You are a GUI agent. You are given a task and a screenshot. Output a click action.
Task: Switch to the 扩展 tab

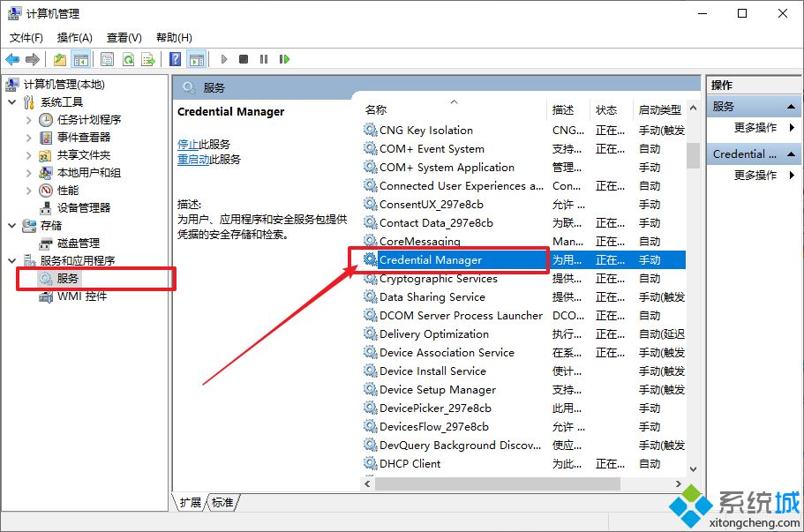click(x=191, y=502)
